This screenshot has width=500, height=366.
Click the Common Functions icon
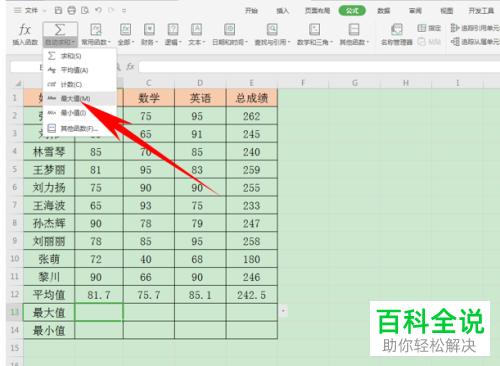pyautogui.click(x=96, y=30)
